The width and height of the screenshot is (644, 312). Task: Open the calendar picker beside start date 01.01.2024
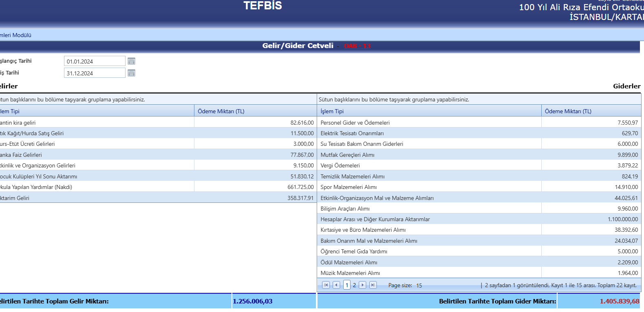pyautogui.click(x=131, y=61)
